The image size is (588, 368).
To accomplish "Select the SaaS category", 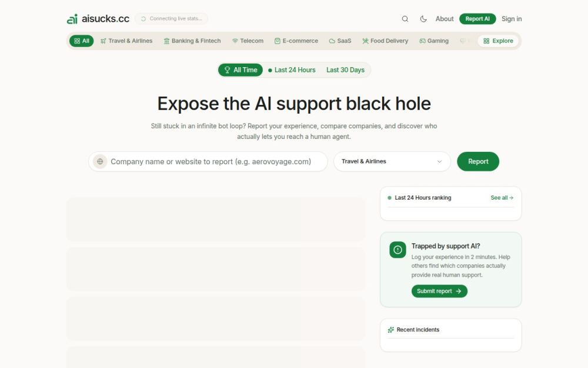I will click(x=340, y=41).
